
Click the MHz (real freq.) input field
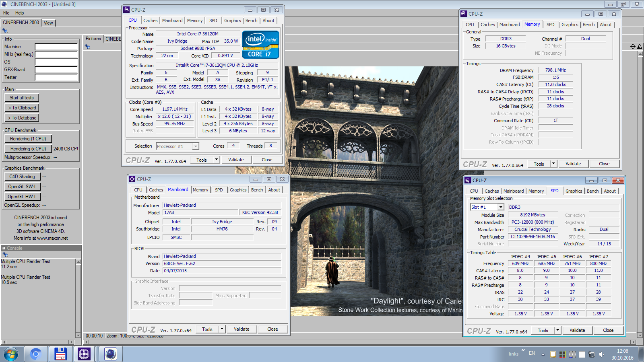coord(56,54)
